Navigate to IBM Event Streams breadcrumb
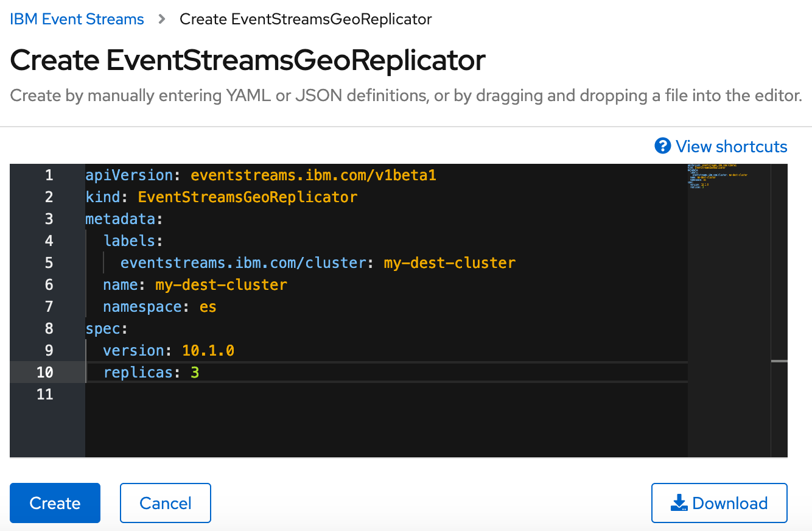 click(x=76, y=19)
